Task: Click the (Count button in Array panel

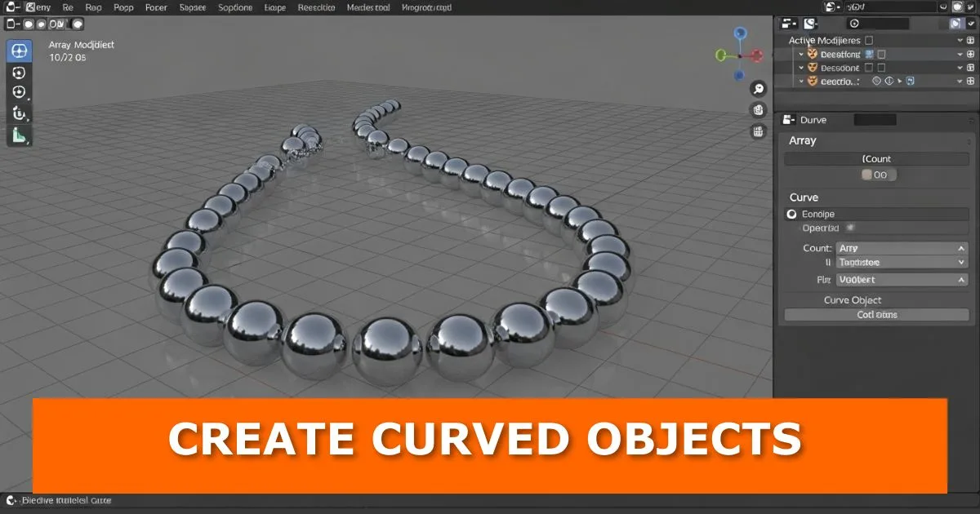Action: click(876, 159)
